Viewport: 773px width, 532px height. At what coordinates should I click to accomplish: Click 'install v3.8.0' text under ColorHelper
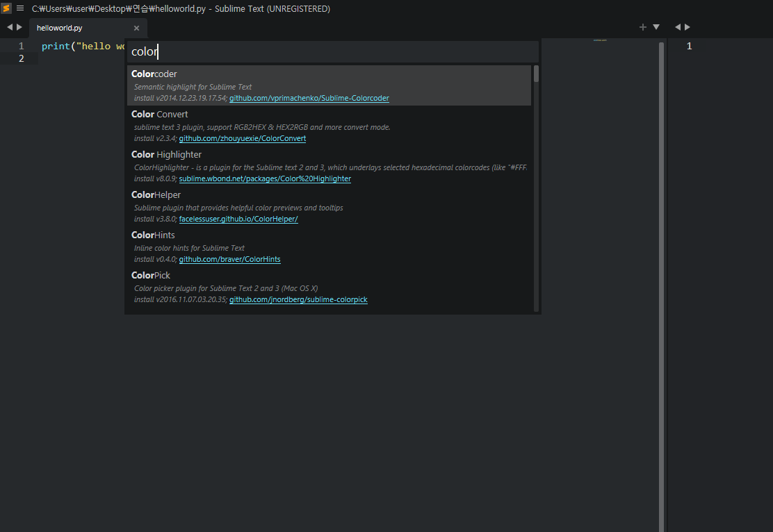[x=155, y=219]
